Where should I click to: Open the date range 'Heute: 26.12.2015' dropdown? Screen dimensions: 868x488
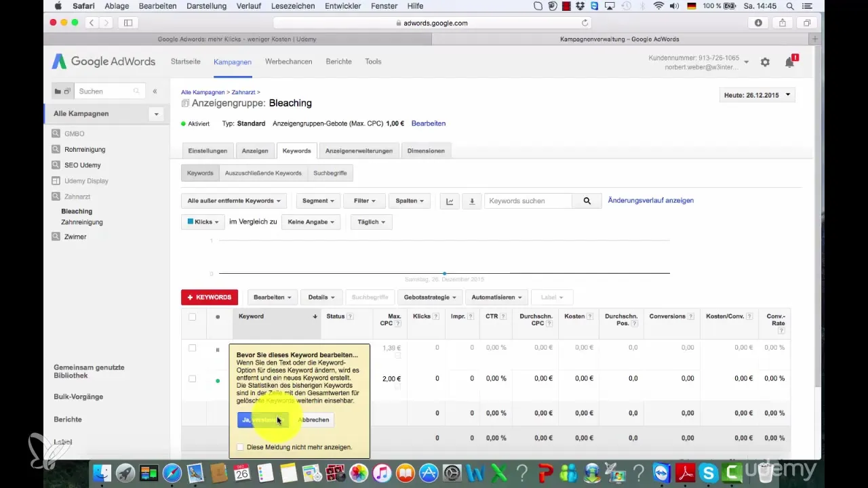757,96
